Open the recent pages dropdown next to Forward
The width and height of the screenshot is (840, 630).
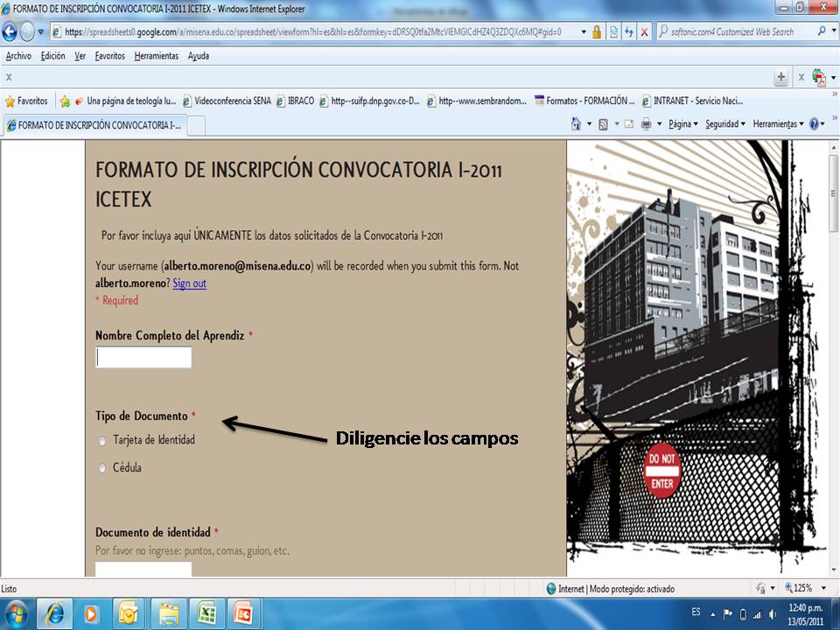tap(41, 32)
